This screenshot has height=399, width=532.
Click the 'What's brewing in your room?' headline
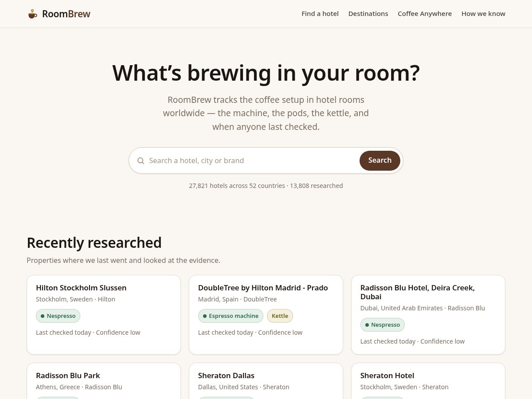pyautogui.click(x=266, y=73)
